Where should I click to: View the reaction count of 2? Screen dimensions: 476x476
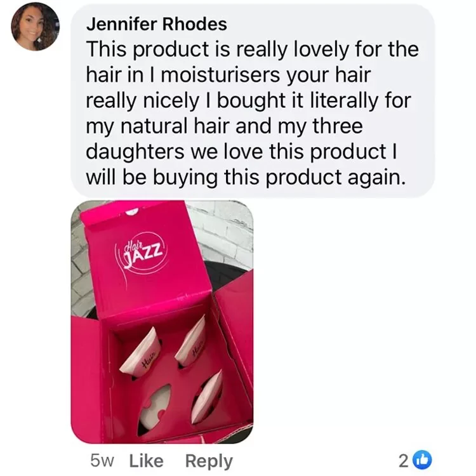pyautogui.click(x=403, y=461)
